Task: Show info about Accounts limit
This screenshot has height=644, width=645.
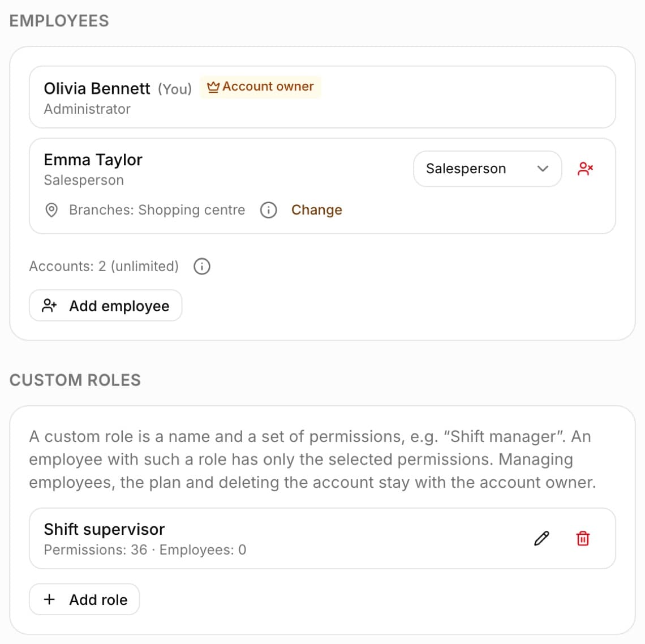Action: (201, 266)
